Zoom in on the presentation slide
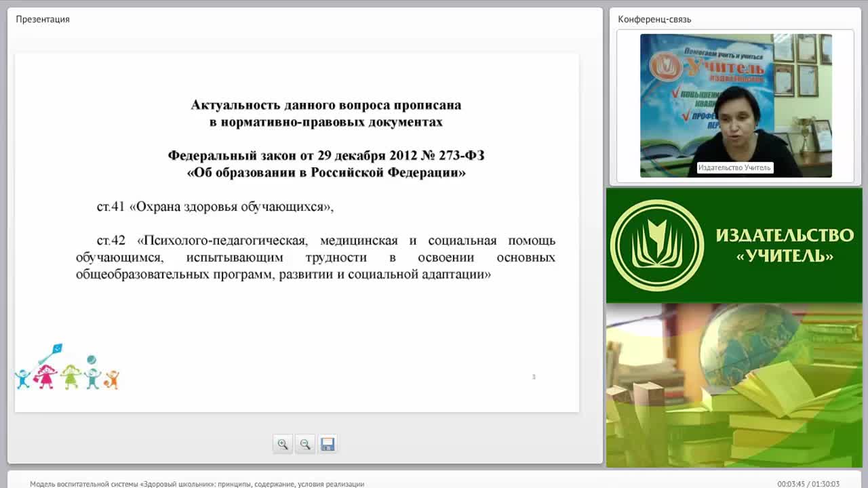The image size is (868, 488). [283, 444]
